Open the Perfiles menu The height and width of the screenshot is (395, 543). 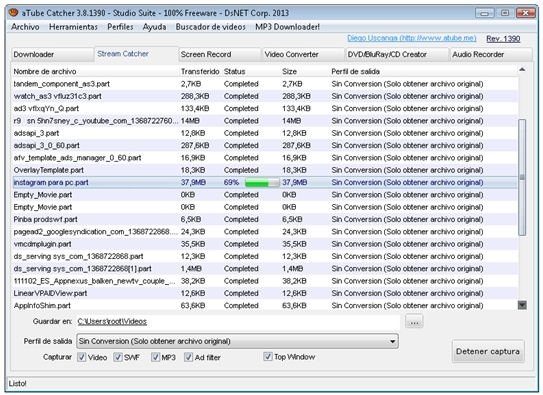tap(120, 27)
